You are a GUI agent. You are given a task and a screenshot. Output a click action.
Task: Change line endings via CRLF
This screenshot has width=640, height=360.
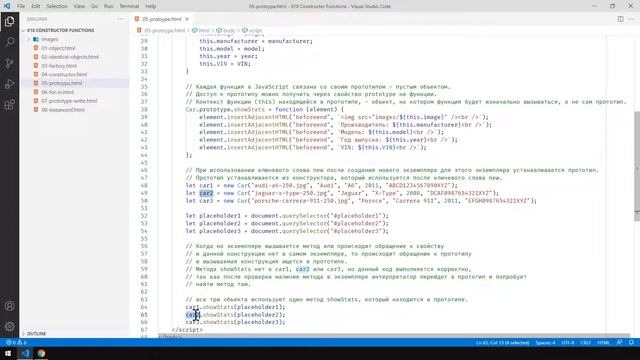tap(585, 342)
